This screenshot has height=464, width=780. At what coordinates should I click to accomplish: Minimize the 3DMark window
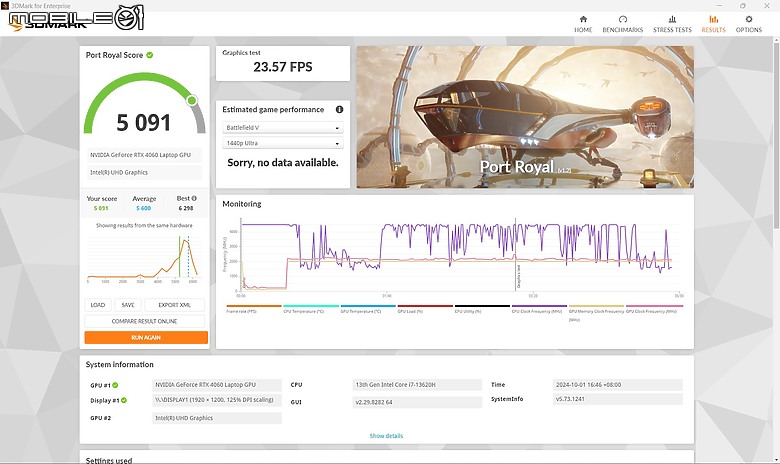tap(719, 5)
